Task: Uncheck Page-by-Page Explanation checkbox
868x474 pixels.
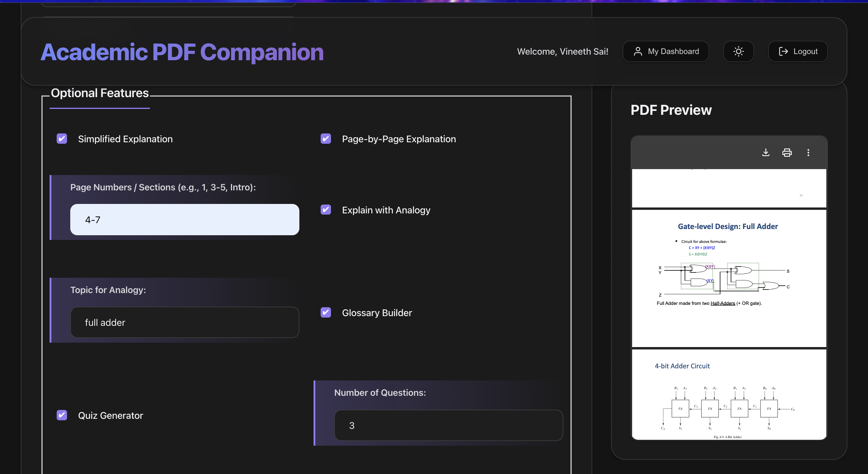Action: pyautogui.click(x=325, y=139)
